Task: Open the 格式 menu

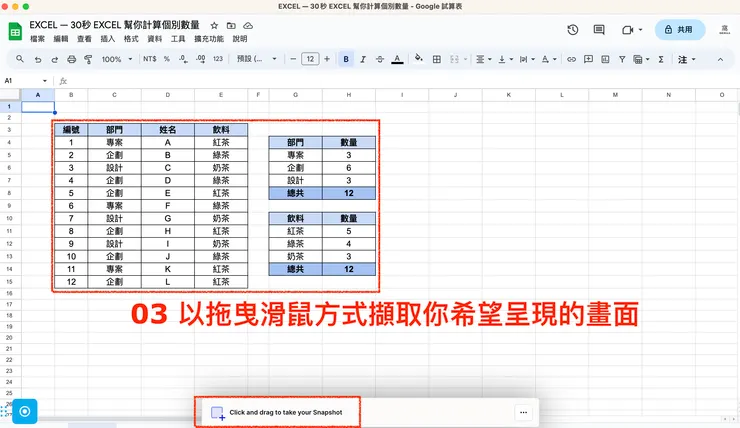Action: [x=131, y=39]
